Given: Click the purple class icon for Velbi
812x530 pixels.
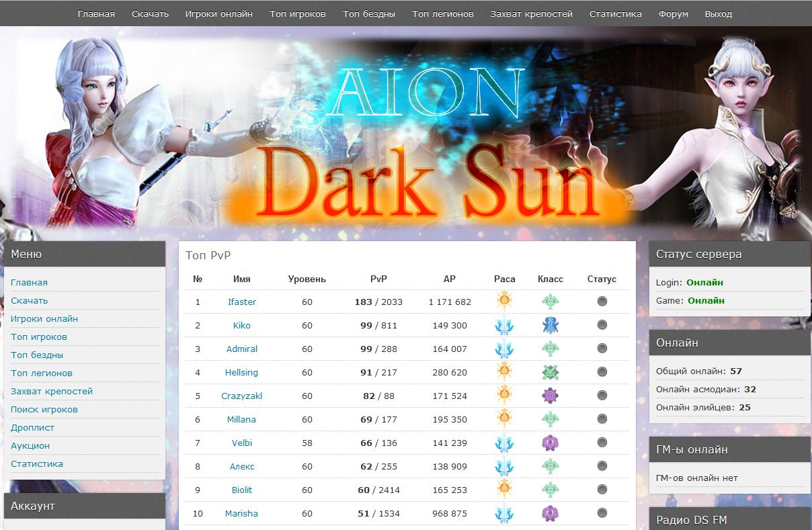Looking at the screenshot, I should [551, 443].
